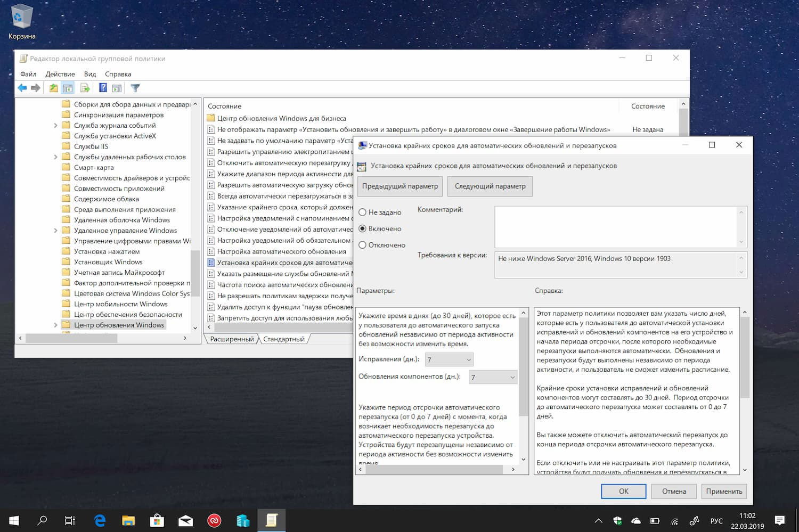Image resolution: width=799 pixels, height=532 pixels.
Task: Open Windows Security shield tray icon
Action: [x=617, y=521]
